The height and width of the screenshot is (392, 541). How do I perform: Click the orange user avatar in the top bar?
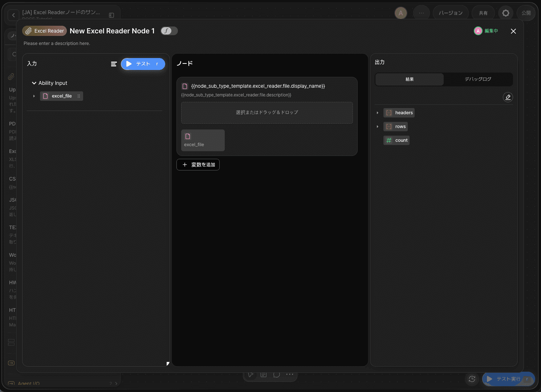tap(401, 13)
